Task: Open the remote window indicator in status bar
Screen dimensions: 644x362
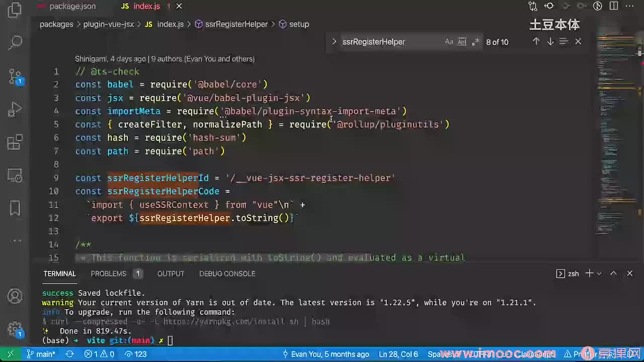Action: pyautogui.click(x=10, y=354)
